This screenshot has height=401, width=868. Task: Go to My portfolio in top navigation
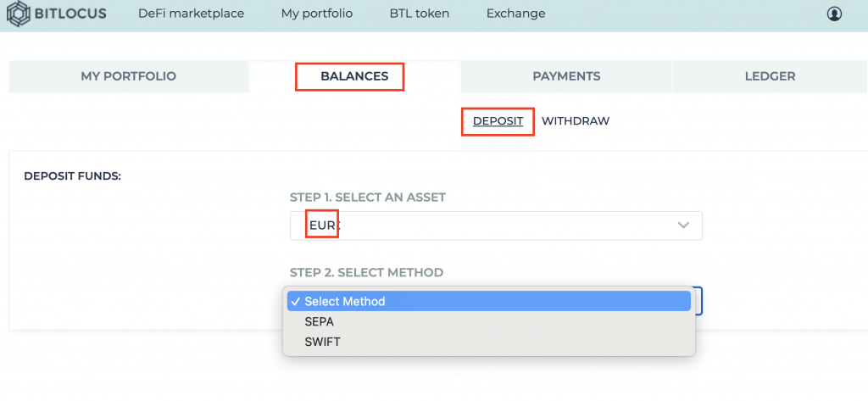pos(317,14)
